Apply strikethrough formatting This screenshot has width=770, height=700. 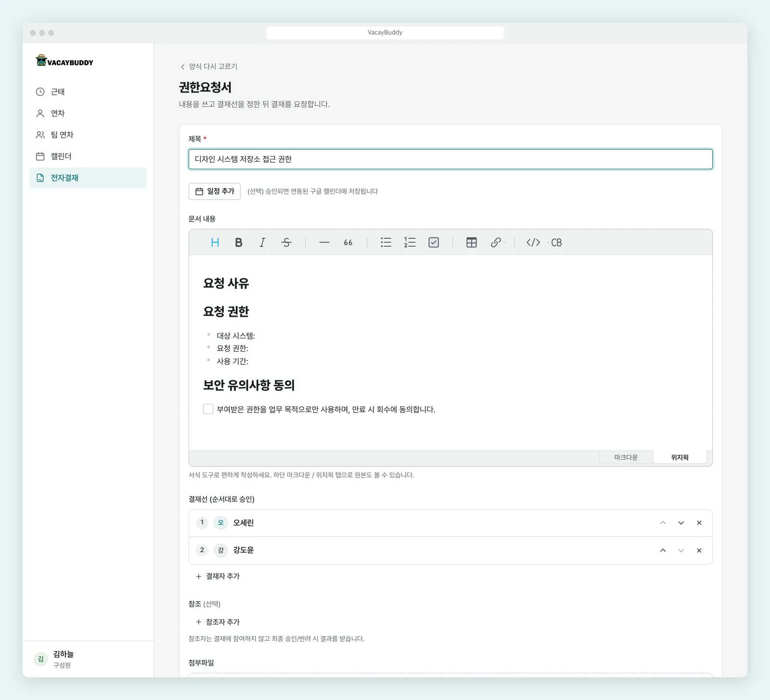pos(286,243)
